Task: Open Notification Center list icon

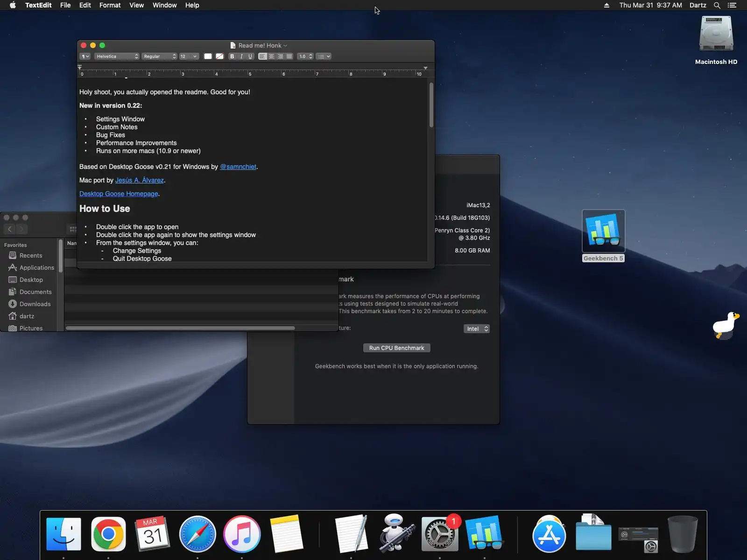Action: coord(732,5)
